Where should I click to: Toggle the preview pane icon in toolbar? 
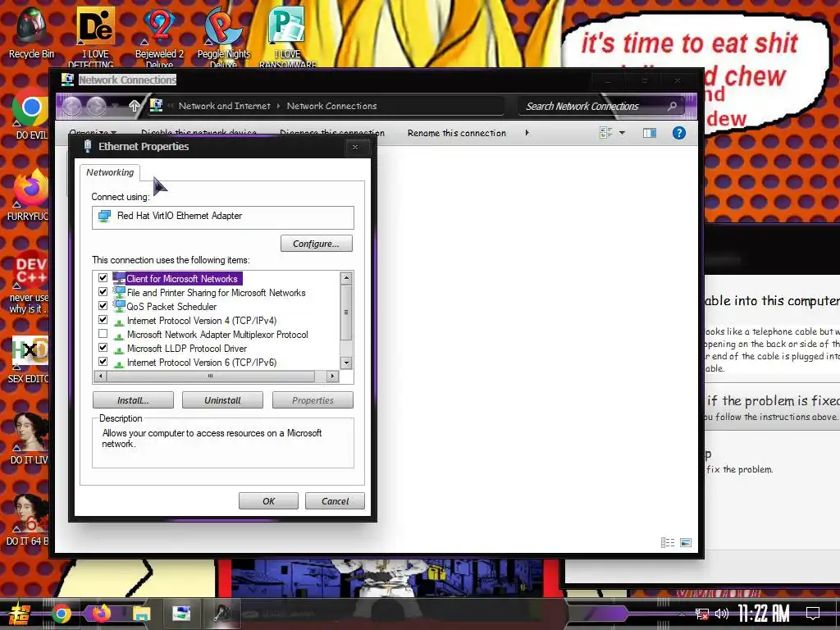pos(650,133)
